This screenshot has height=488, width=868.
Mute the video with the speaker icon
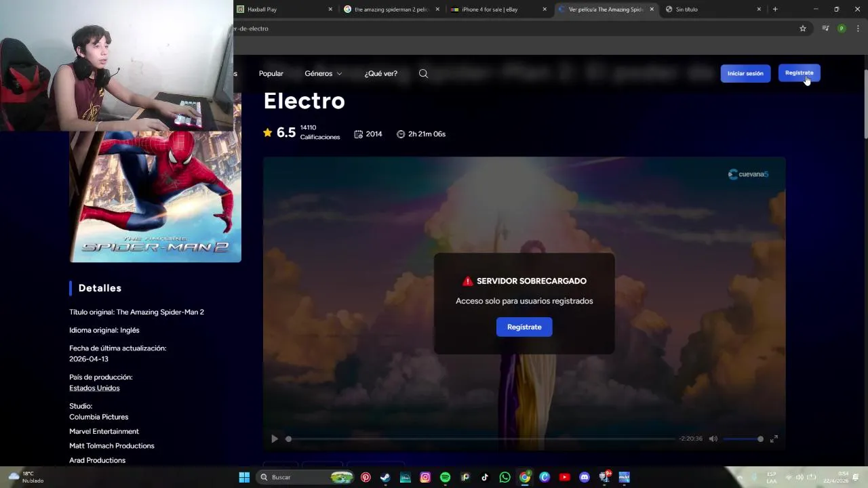[713, 439]
